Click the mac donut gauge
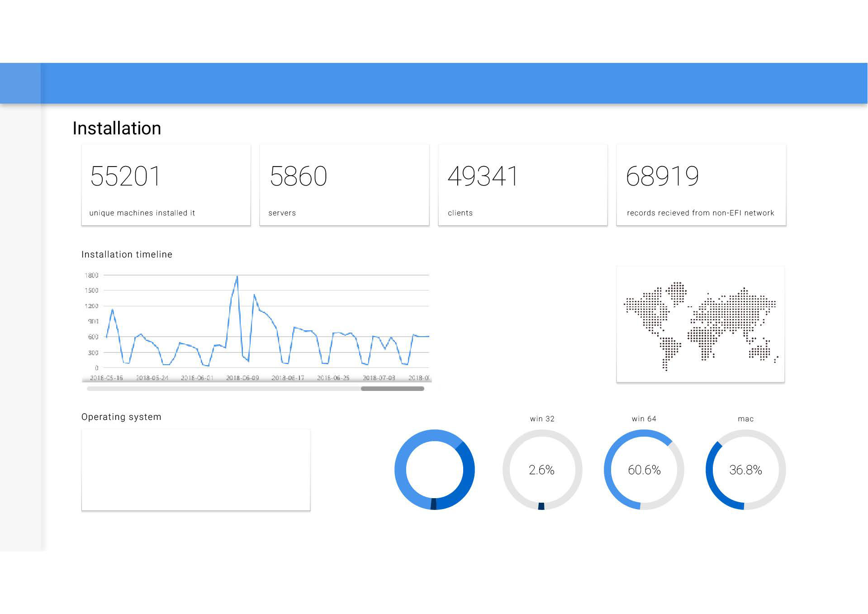 pos(745,470)
